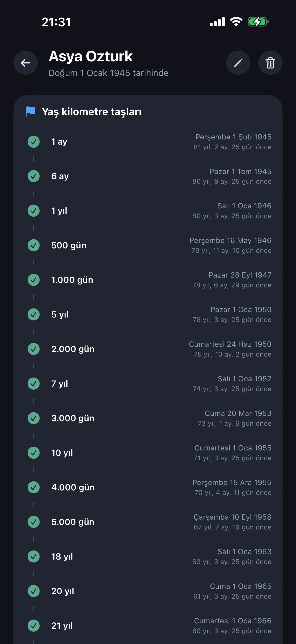Tap the Doğum 1 Ocak 1945 subtitle
The height and width of the screenshot is (644, 296).
(108, 73)
